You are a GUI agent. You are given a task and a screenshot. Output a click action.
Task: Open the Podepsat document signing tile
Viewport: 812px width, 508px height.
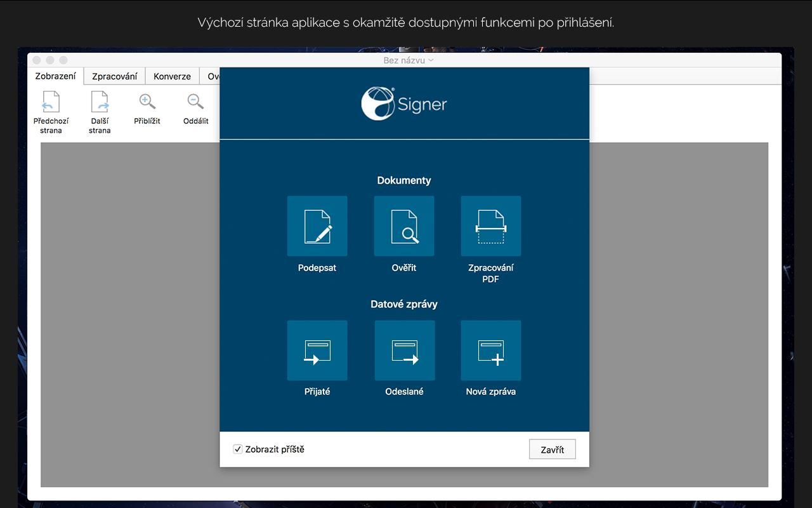click(x=317, y=226)
